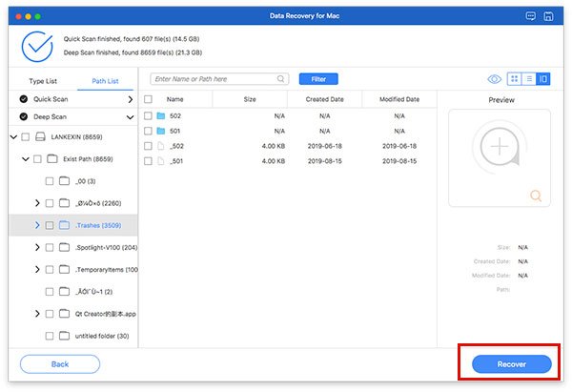Click the _00 (3) folder icon
This screenshot has width=572, height=392.
click(64, 181)
